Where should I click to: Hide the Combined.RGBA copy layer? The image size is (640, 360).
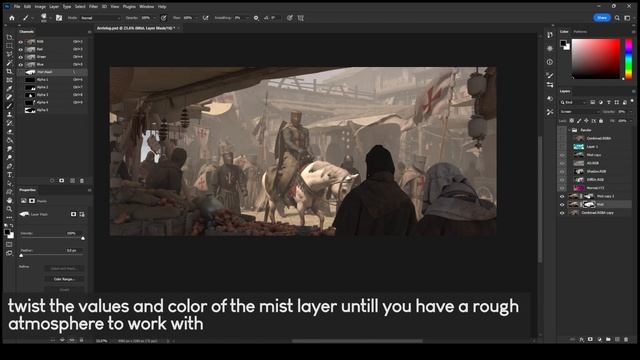click(562, 213)
